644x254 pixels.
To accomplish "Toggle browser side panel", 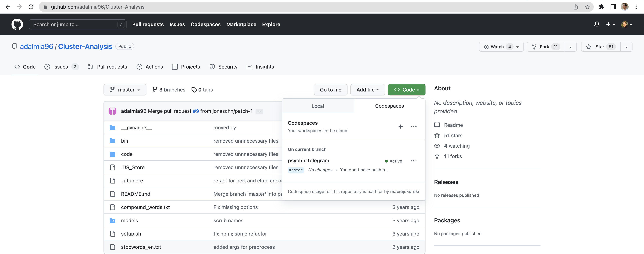I will [613, 7].
